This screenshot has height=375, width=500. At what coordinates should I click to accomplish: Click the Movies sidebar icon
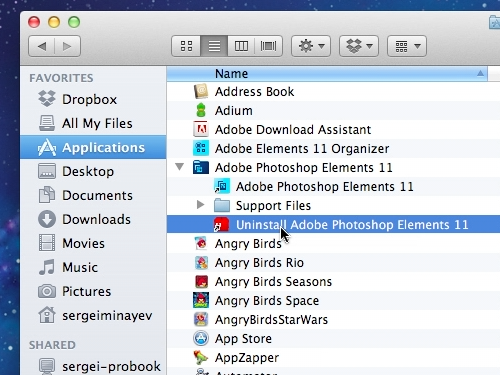(47, 243)
